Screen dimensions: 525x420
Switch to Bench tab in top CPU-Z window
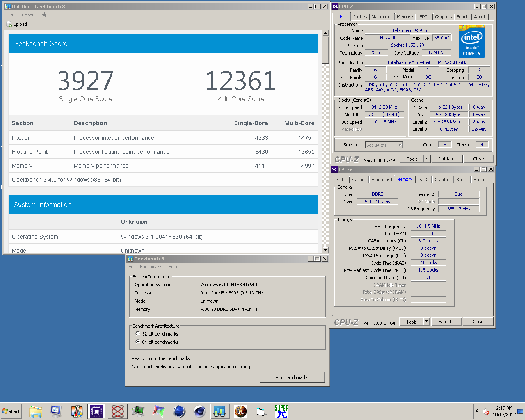[x=463, y=17]
